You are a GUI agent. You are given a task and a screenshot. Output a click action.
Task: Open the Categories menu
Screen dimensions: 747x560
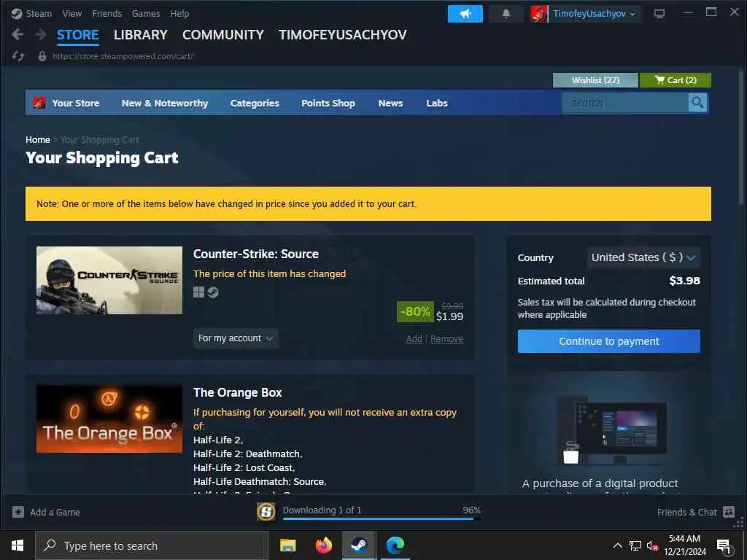coord(255,103)
